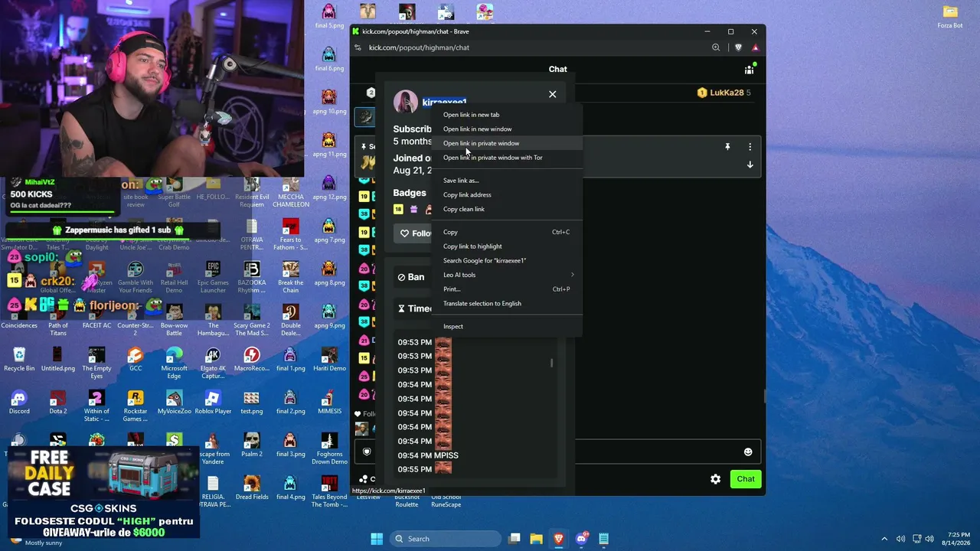
Task: Select the Recycle Bin desktop icon
Action: [19, 359]
